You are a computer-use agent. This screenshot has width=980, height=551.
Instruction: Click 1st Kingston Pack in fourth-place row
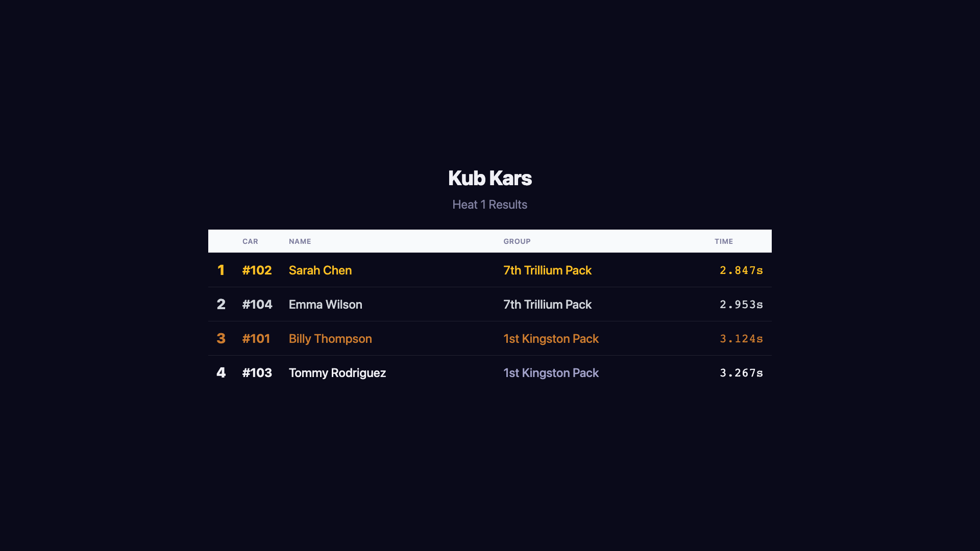click(x=551, y=373)
